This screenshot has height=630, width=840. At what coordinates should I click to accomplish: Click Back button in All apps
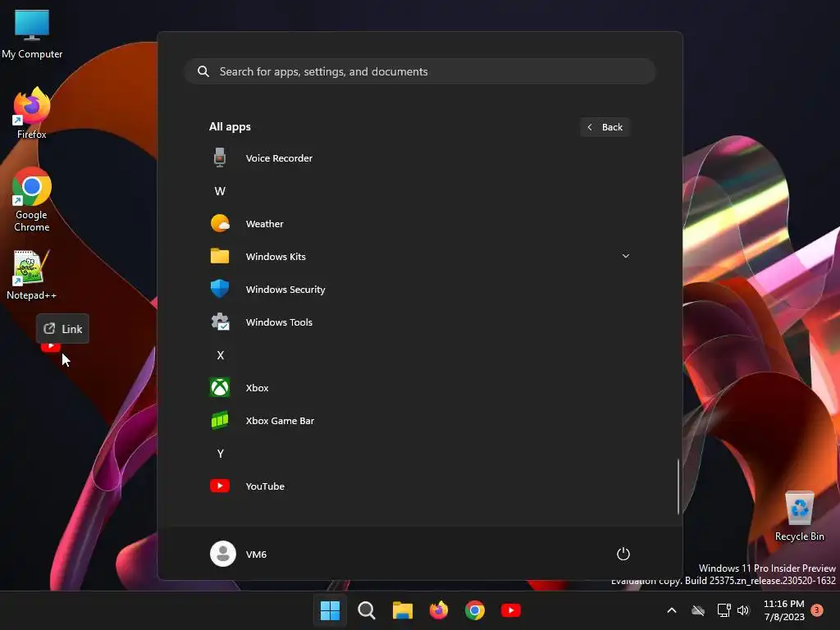pyautogui.click(x=605, y=127)
